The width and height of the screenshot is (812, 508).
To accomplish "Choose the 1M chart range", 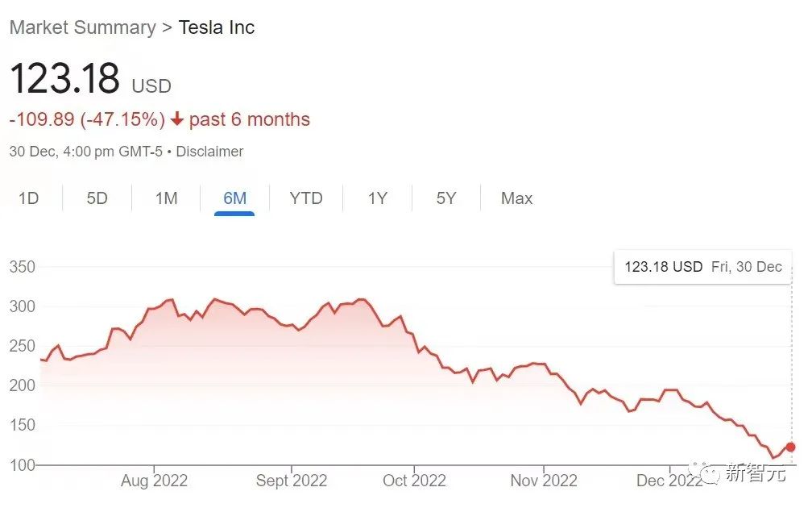I will pos(167,198).
